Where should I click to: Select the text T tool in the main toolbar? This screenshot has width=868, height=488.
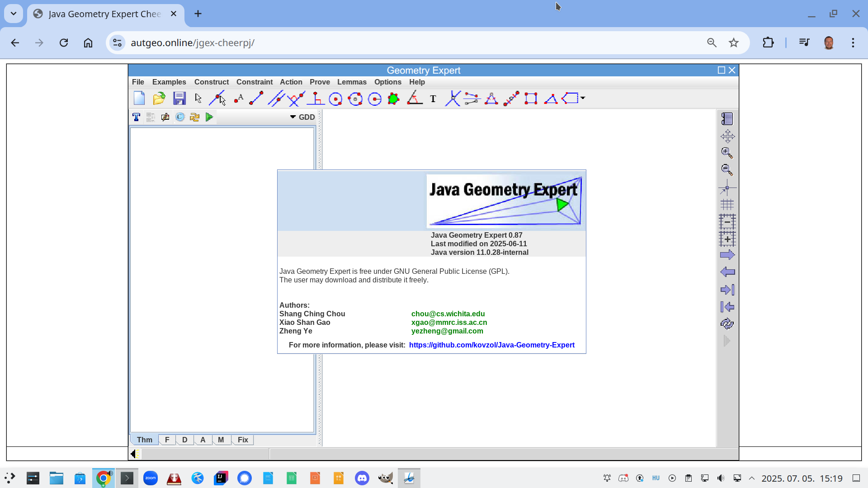coord(433,99)
